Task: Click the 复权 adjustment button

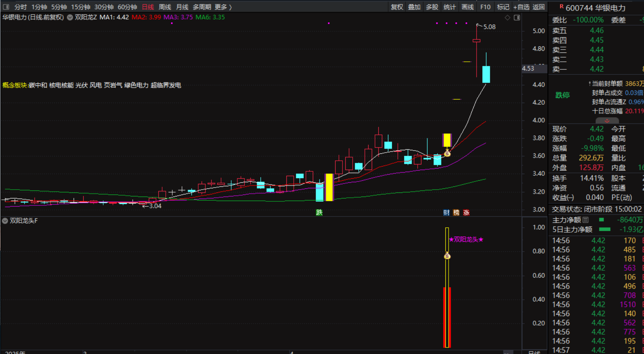Action: tap(397, 7)
